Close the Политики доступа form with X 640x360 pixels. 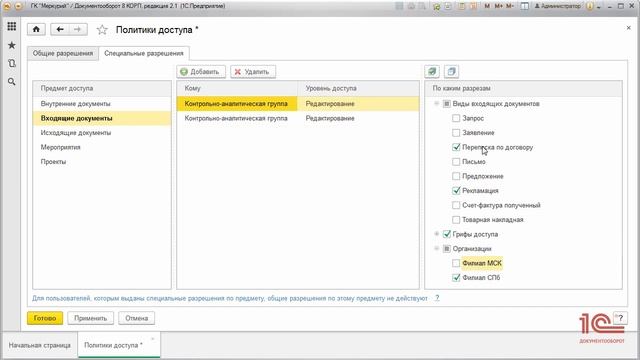point(628,28)
